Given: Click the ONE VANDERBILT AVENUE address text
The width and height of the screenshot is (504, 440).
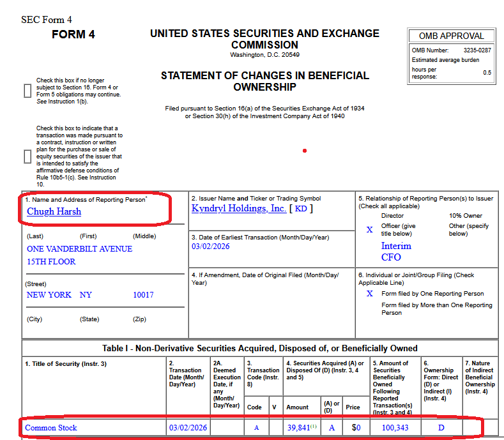Looking at the screenshot, I should pos(79,249).
